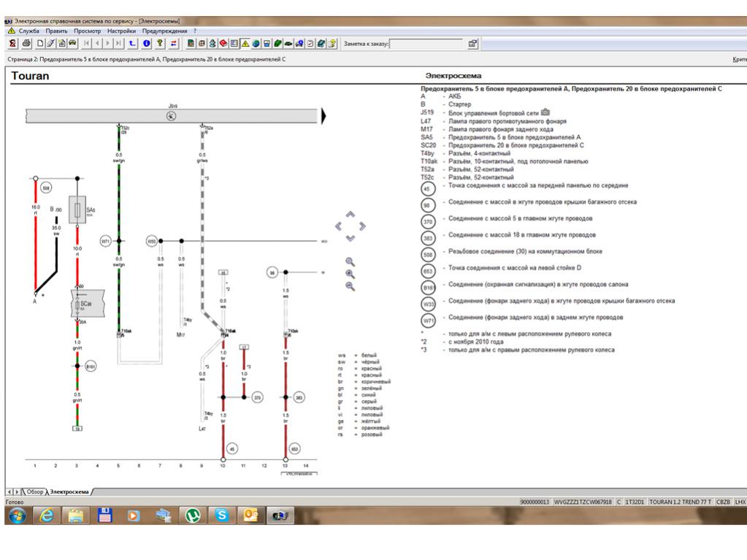This screenshot has height=560, width=747.
Task: Click TOURAN 1.2 TREND 77 T status entry
Action: click(x=680, y=502)
